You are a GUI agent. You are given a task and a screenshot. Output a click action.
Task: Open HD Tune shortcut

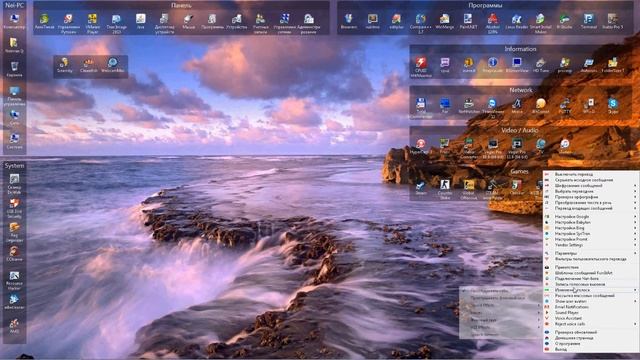540,65
